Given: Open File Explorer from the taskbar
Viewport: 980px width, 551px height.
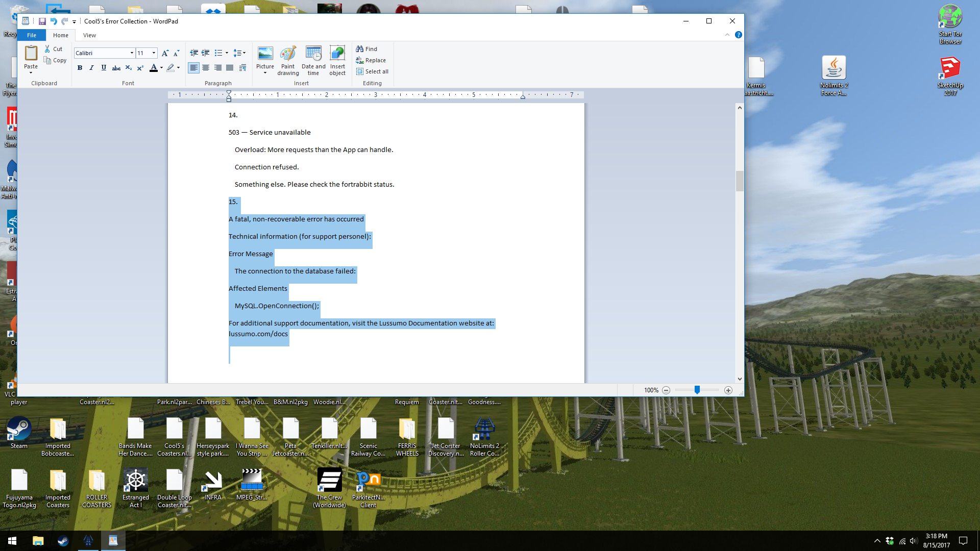Looking at the screenshot, I should click(38, 541).
